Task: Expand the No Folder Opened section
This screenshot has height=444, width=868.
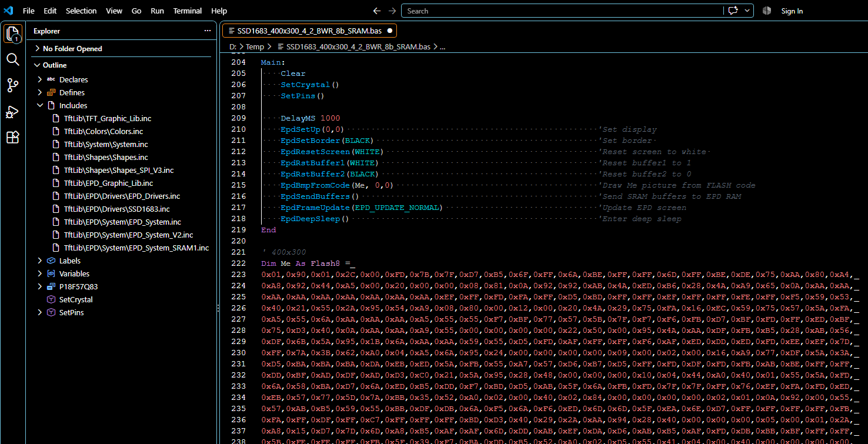Action: (x=38, y=49)
